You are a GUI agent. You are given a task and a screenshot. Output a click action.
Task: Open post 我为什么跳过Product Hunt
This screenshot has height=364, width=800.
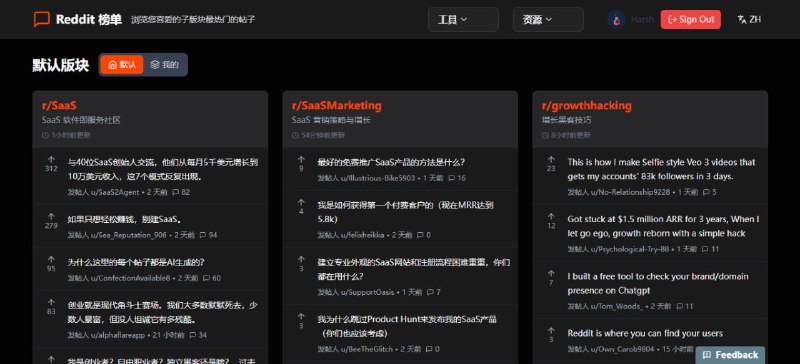point(407,326)
